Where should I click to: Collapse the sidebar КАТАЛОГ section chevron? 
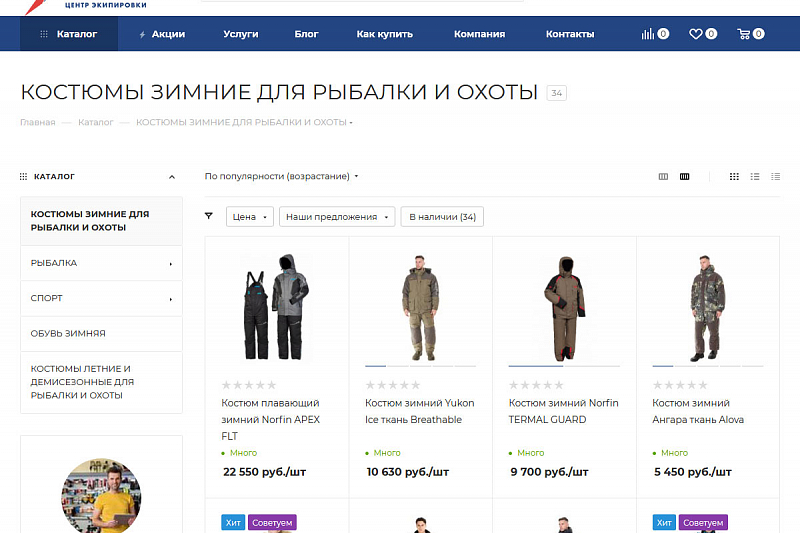click(172, 177)
